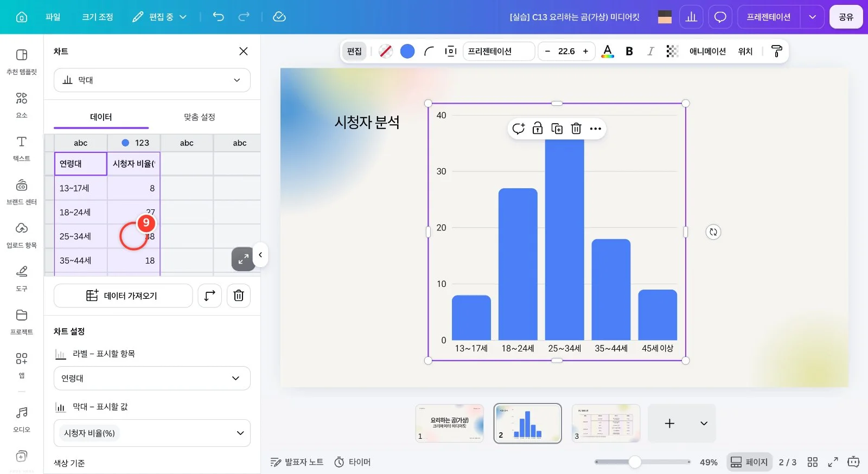The height and width of the screenshot is (474, 868).
Task: Open the Resize (크기 조정) menu
Action: [x=98, y=17]
